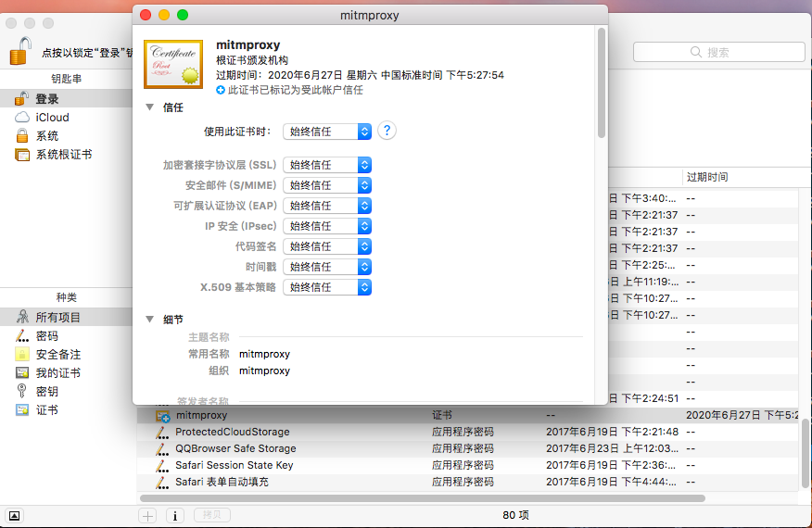Open the 时间戳 trust dropdown
This screenshot has width=812, height=528.
coord(327,267)
